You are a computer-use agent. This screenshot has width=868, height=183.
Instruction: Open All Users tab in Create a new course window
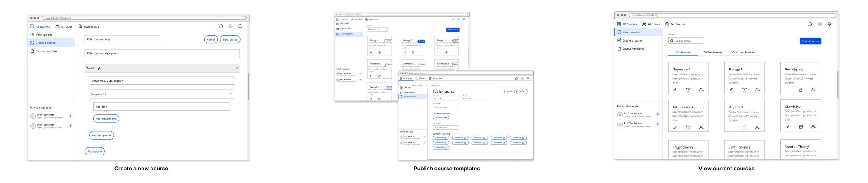click(x=64, y=27)
